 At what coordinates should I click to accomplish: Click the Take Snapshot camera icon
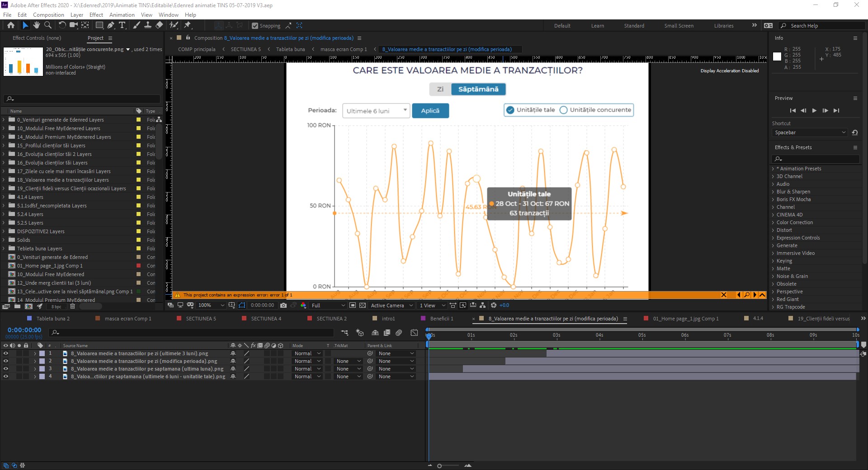[x=283, y=305]
